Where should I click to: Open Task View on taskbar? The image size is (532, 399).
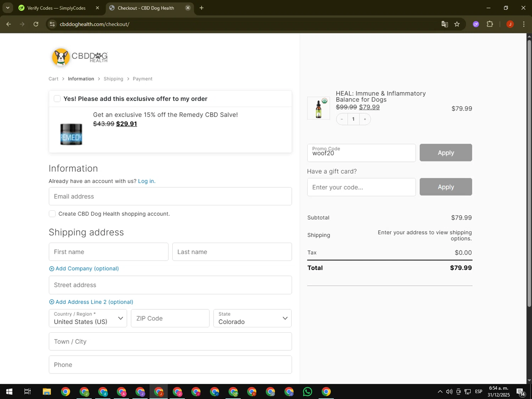27,392
